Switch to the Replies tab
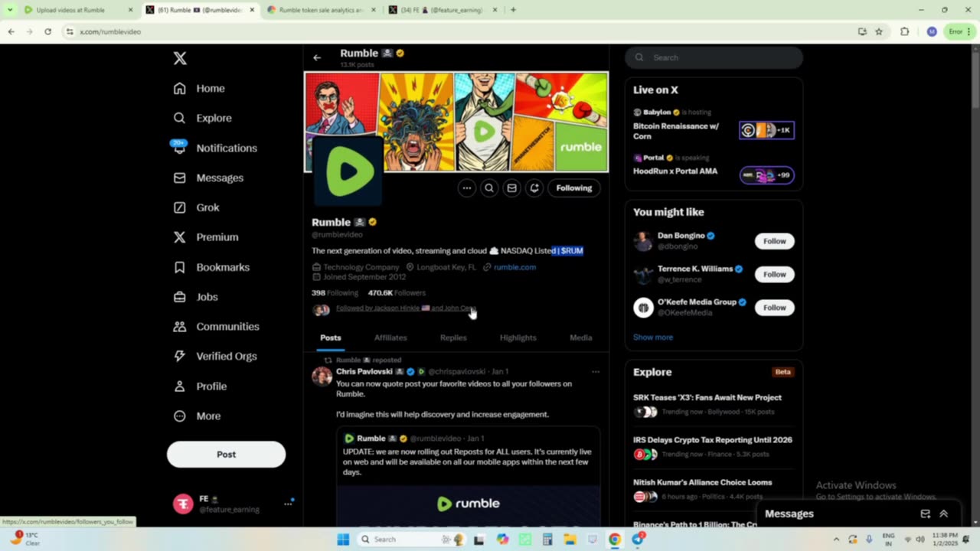 click(453, 337)
